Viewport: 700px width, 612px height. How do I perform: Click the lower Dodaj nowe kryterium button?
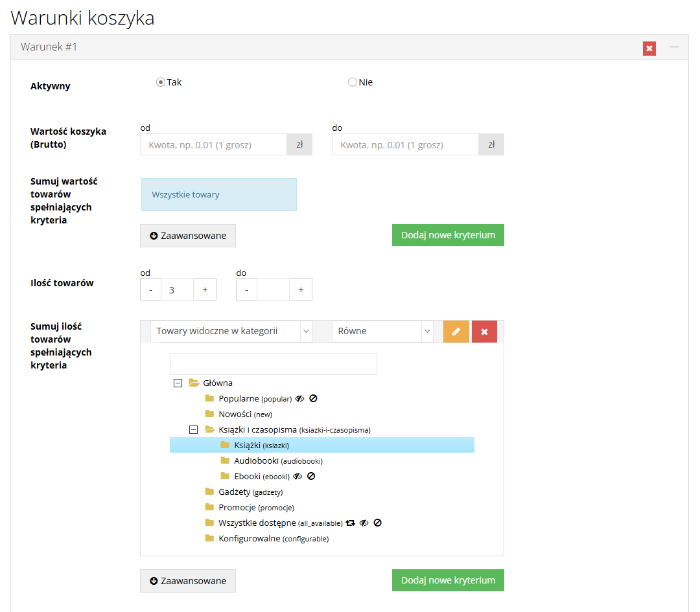pyautogui.click(x=448, y=580)
